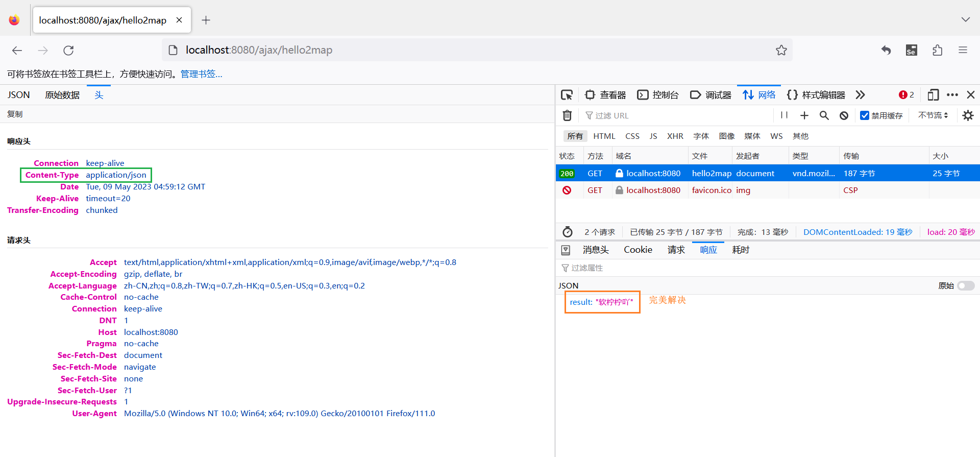Toggle the 原始 raw response switch
The height and width of the screenshot is (457, 980).
pyautogui.click(x=965, y=285)
